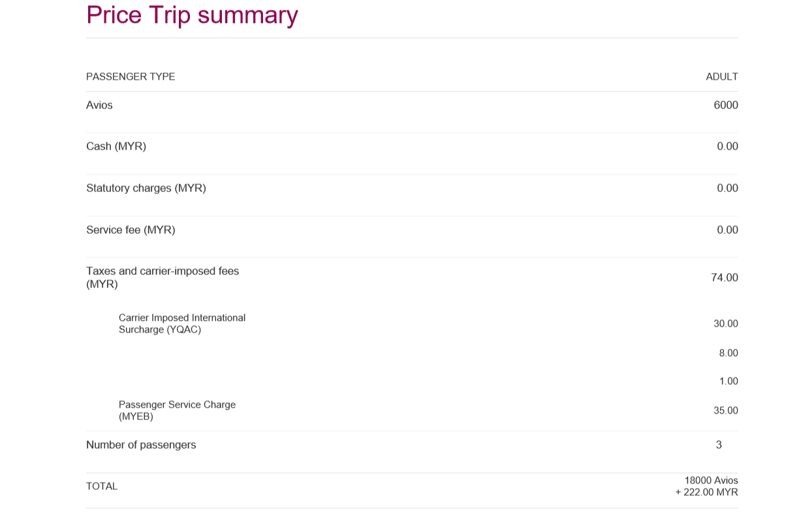Image resolution: width=812 pixels, height=520 pixels.
Task: Click the Price Trip summary heading
Action: point(192,15)
